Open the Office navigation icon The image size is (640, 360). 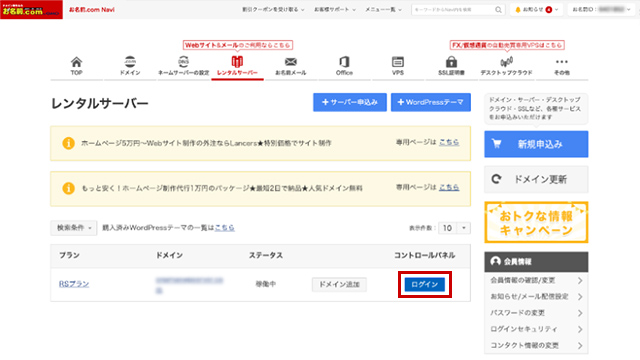point(344,62)
